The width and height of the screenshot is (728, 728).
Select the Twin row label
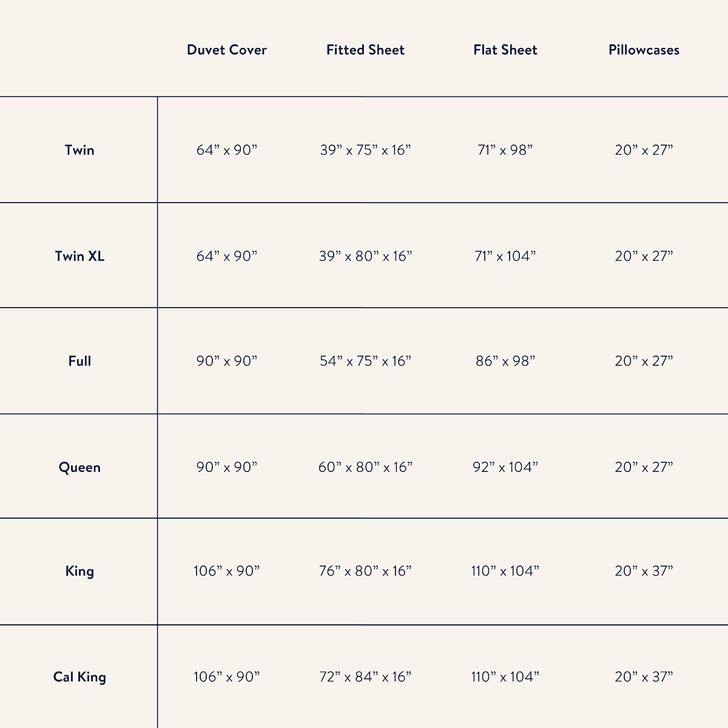pos(79,150)
